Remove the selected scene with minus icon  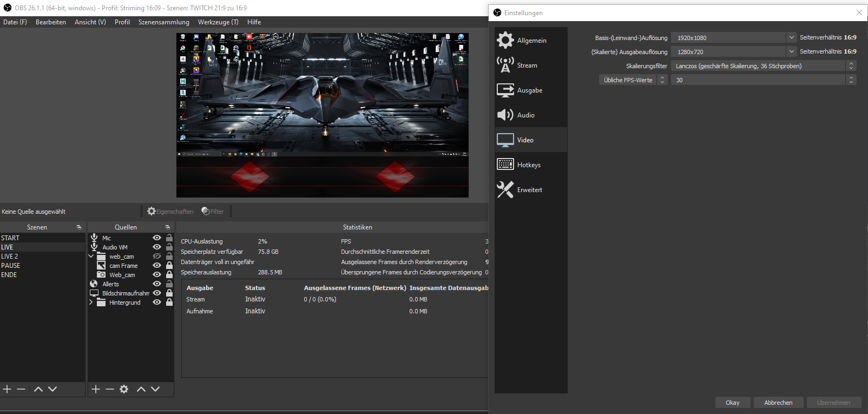[x=21, y=389]
